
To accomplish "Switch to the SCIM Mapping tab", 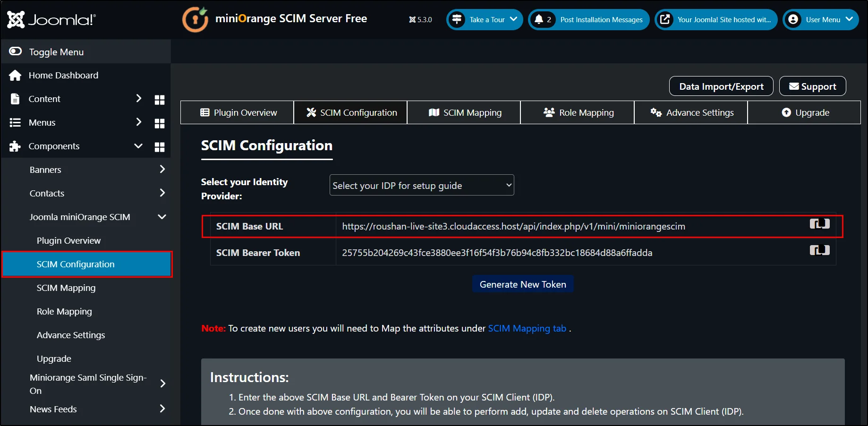I will click(x=464, y=112).
